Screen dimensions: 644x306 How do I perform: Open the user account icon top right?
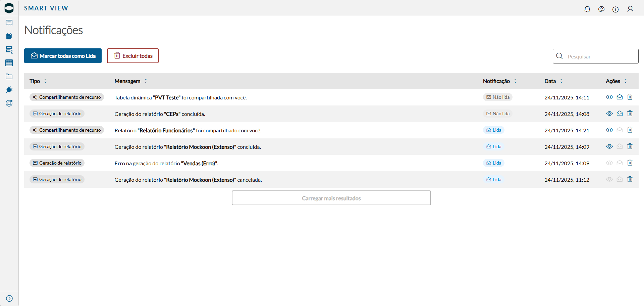631,9
